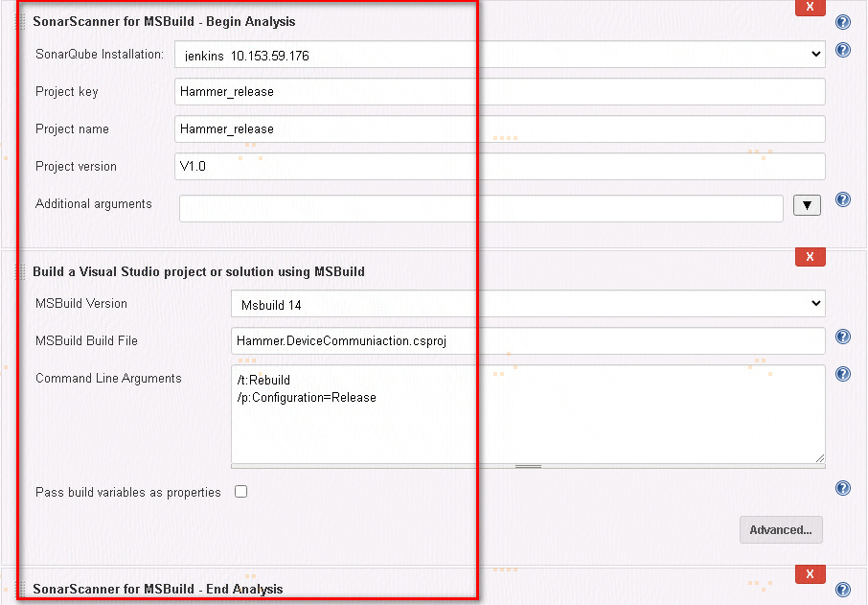Delete the SonarScanner Begin Analysis build step

tap(810, 8)
